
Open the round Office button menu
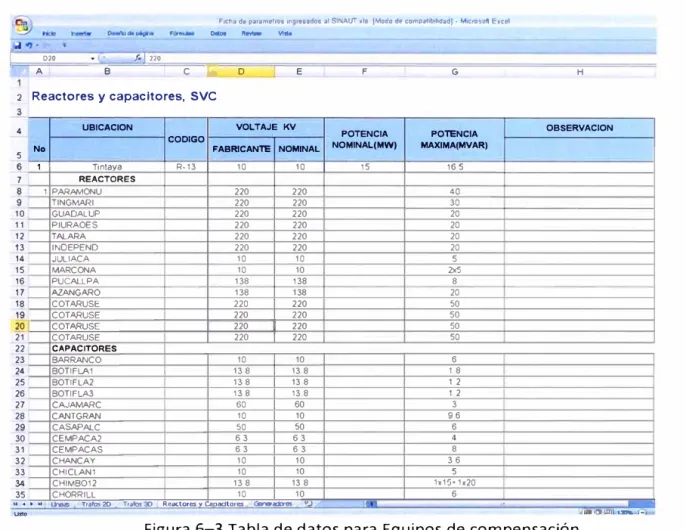click(x=22, y=25)
